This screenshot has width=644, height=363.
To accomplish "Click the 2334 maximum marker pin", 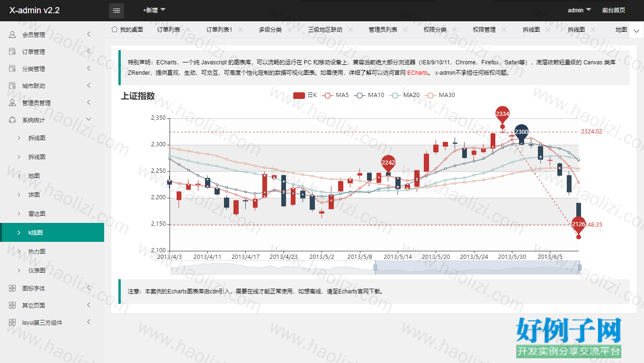I will pyautogui.click(x=502, y=115).
